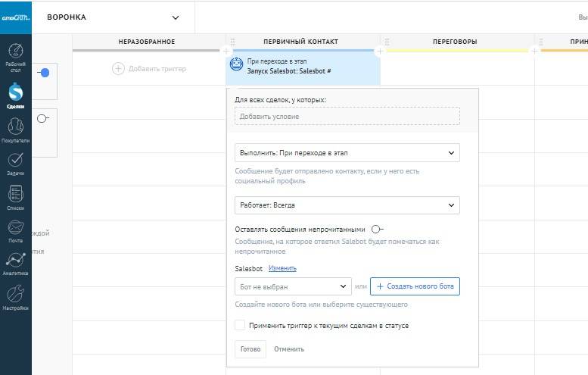Click the amoCRM logo
Viewport: 588px width, 375px height.
(x=15, y=17)
